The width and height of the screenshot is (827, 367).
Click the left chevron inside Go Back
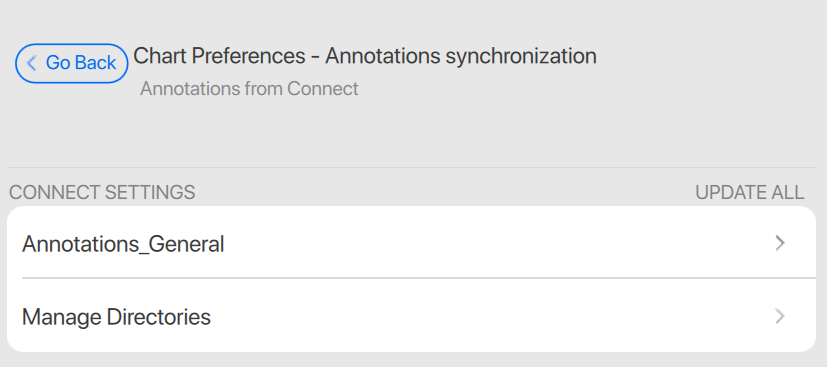tap(31, 63)
